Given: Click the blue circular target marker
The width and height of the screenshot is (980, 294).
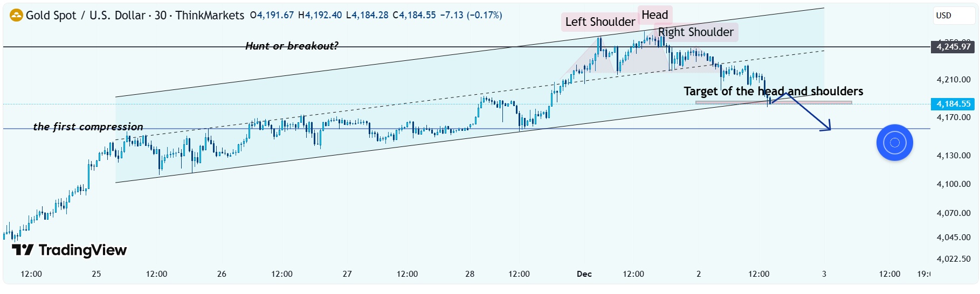Looking at the screenshot, I should coord(894,143).
